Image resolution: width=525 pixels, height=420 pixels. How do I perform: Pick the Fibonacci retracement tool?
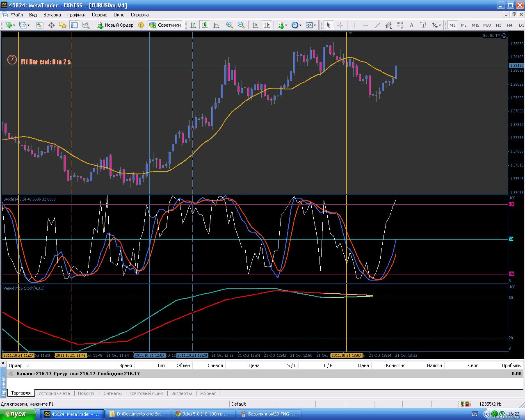click(x=400, y=25)
